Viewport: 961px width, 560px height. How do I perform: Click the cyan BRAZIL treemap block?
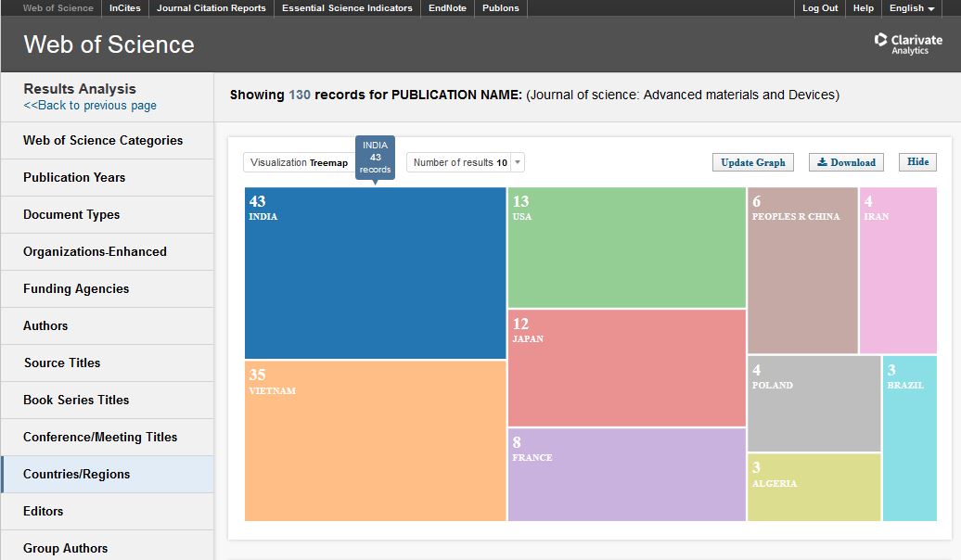tap(909, 439)
